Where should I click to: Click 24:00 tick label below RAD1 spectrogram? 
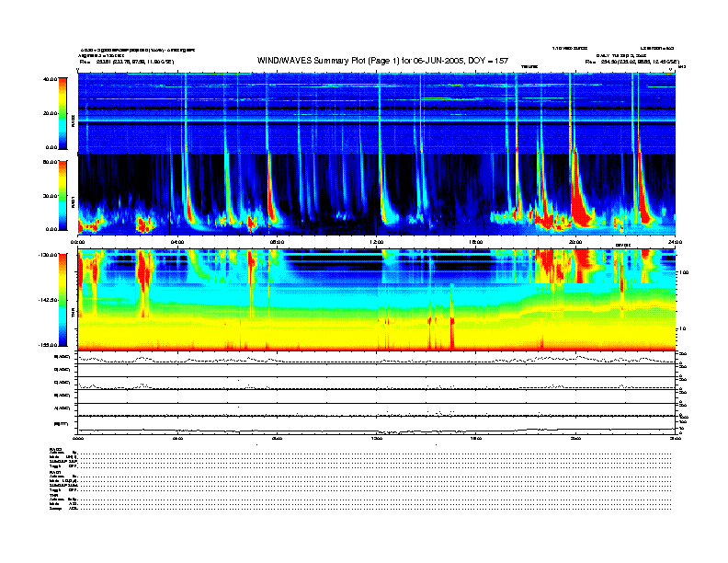pos(675,242)
